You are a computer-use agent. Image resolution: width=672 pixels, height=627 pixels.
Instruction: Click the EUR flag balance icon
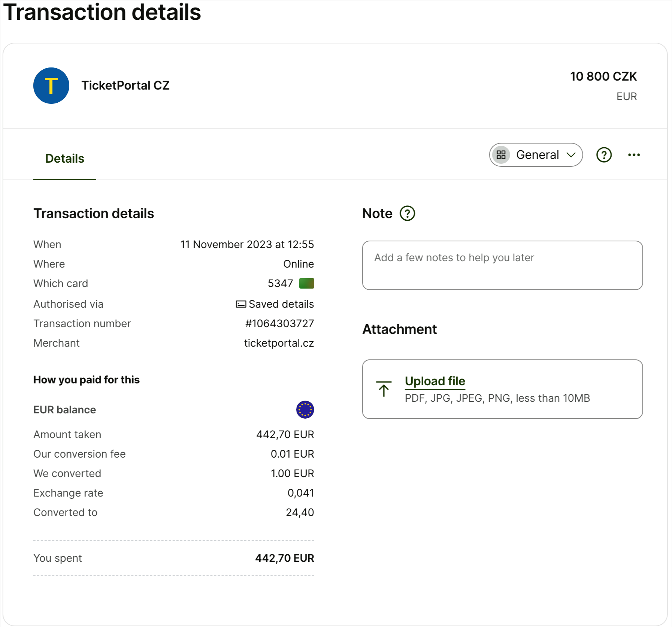[x=305, y=410]
